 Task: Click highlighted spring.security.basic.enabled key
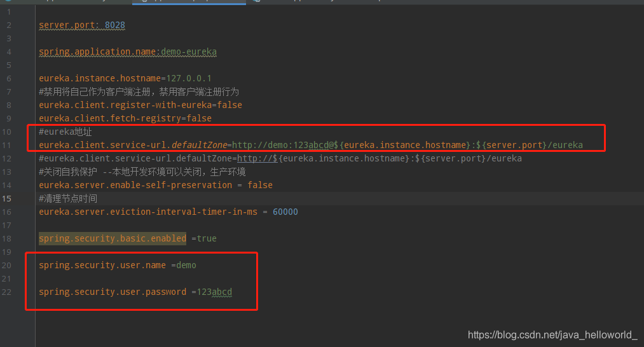click(x=113, y=238)
